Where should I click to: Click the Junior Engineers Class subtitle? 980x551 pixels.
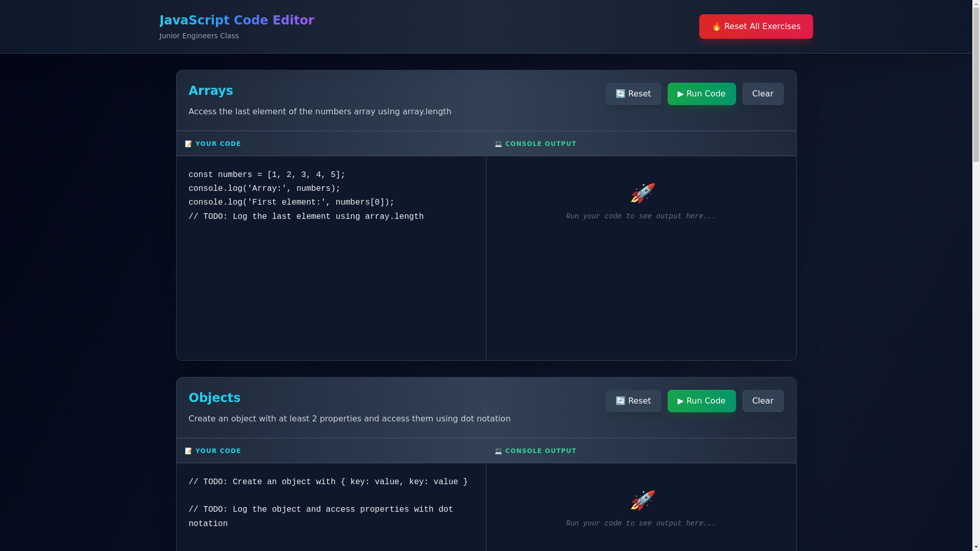(199, 36)
